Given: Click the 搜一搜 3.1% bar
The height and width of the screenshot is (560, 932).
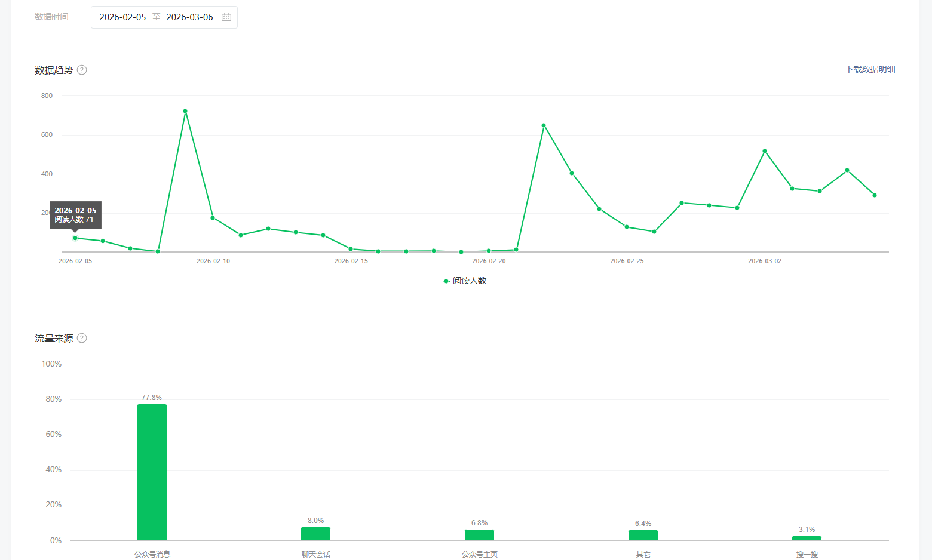Looking at the screenshot, I should tap(807, 539).
